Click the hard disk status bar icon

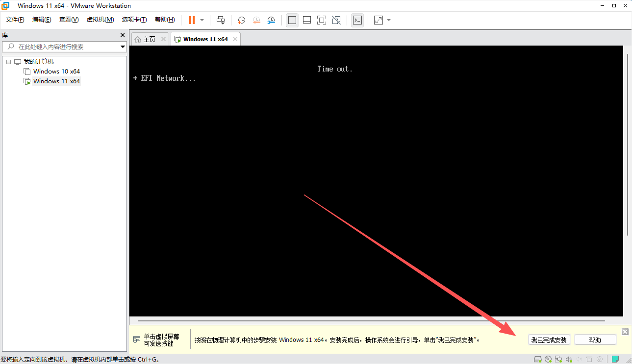pos(538,359)
